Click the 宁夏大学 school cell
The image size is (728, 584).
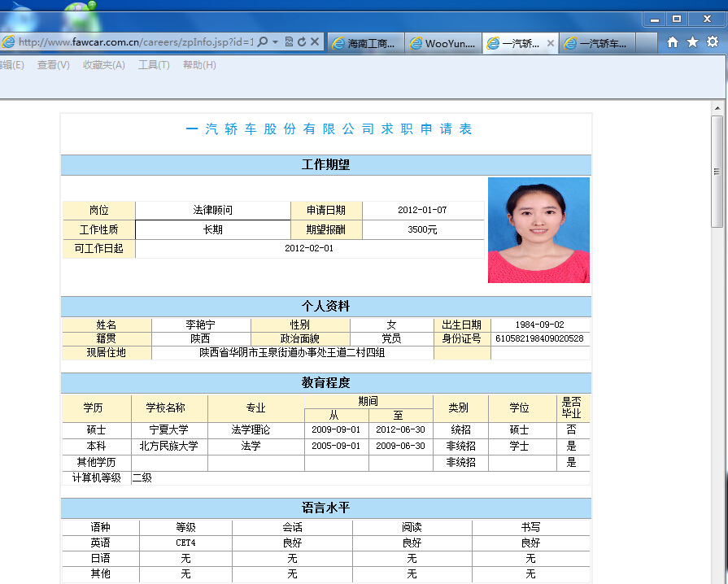tap(169, 430)
